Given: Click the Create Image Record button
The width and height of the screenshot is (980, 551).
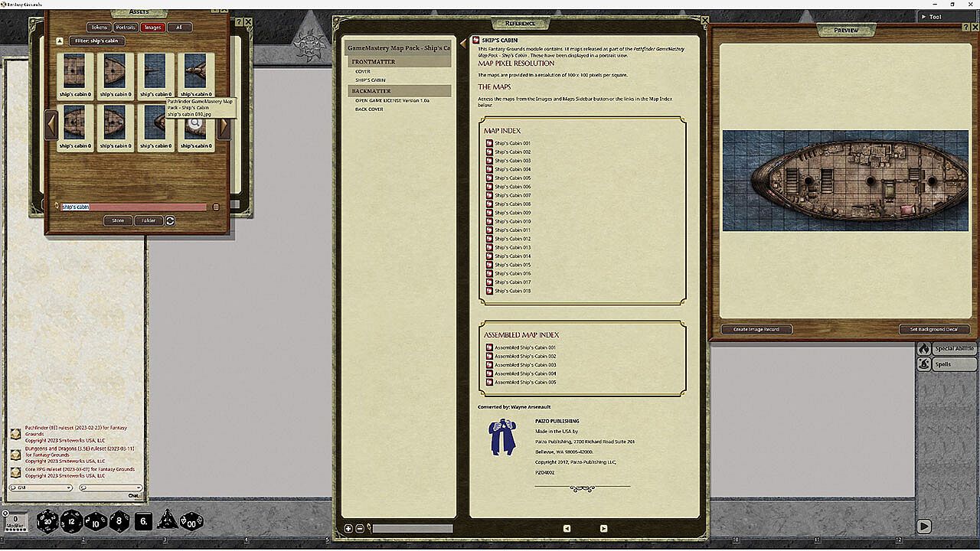Looking at the screenshot, I should [x=756, y=330].
